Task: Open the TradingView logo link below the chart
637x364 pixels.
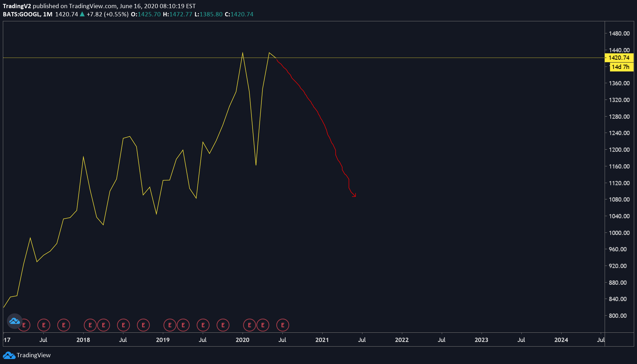Action: [27, 355]
